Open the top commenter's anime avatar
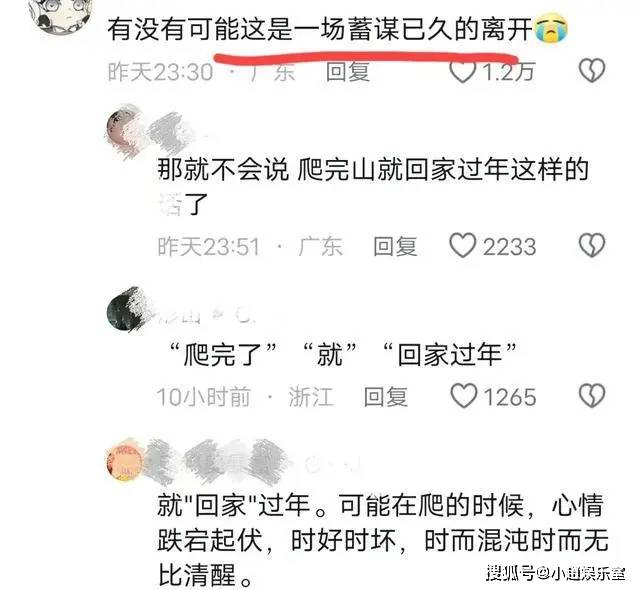 coord(60,12)
